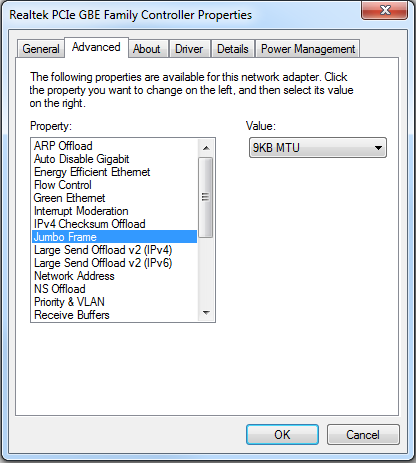This screenshot has height=463, width=416.
Task: Click the property list scroll down arrow
Action: (206, 313)
